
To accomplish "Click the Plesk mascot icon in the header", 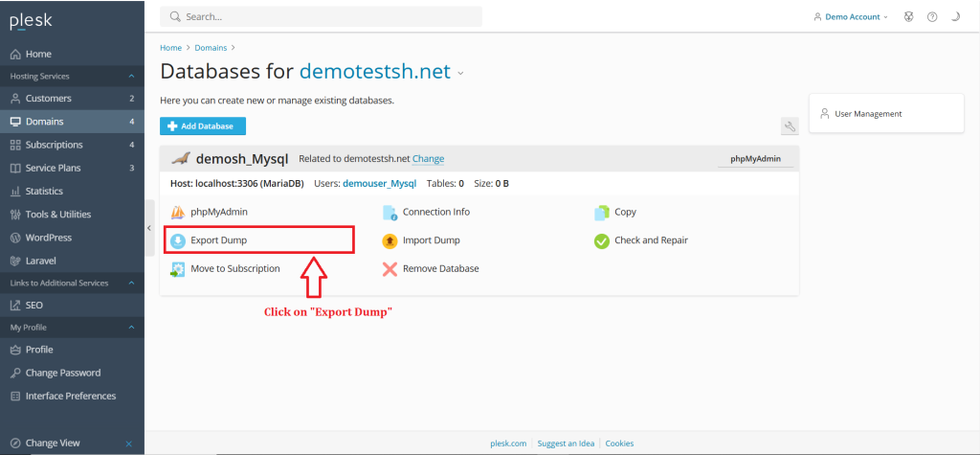I will (909, 17).
